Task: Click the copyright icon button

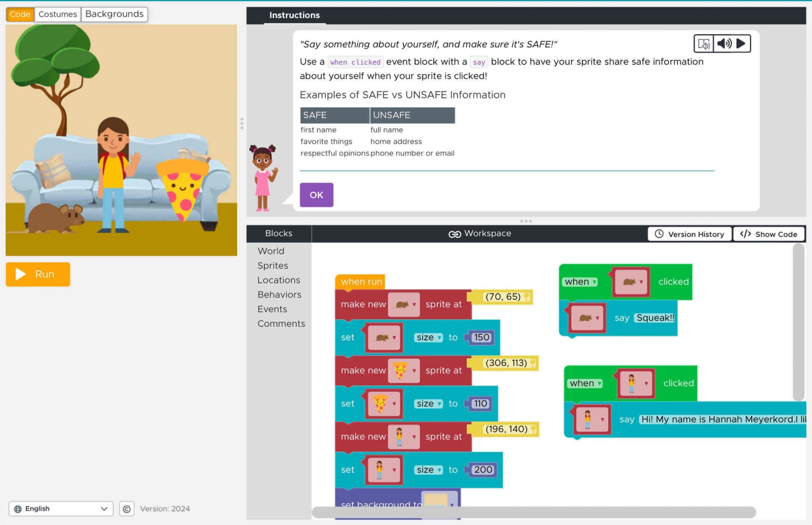Action: tap(126, 509)
